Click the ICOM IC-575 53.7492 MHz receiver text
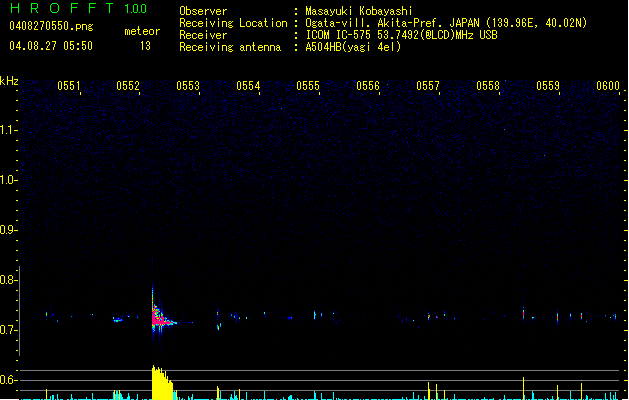 [401, 35]
